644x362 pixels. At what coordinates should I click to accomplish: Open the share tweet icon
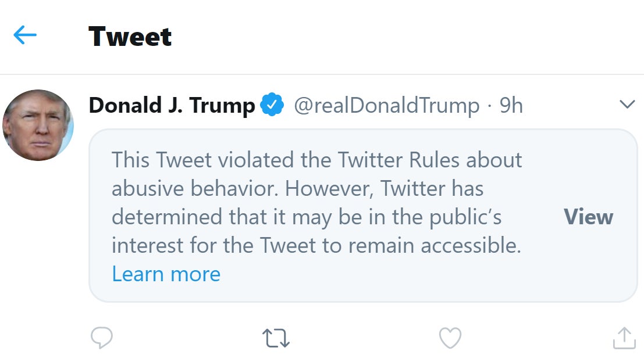(624, 338)
